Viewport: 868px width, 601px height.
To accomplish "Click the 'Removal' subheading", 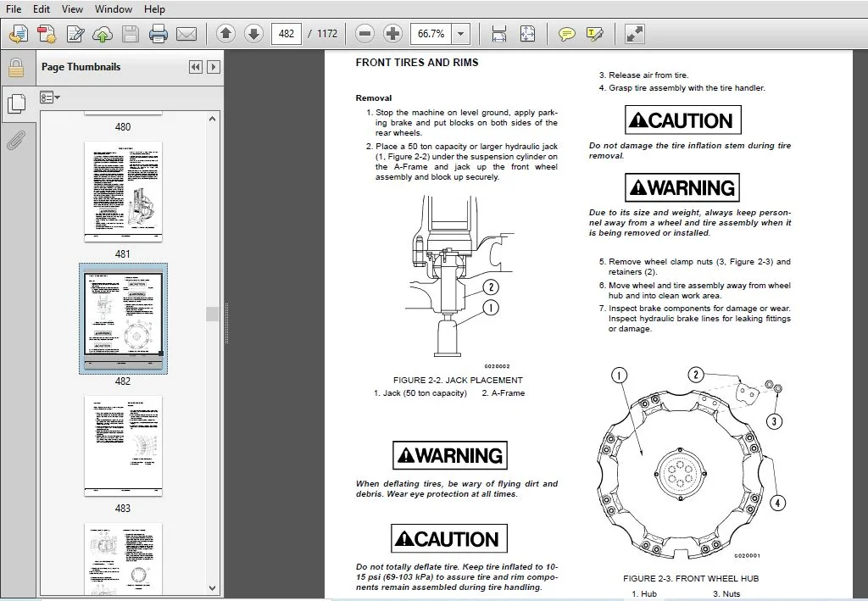I will (x=374, y=98).
